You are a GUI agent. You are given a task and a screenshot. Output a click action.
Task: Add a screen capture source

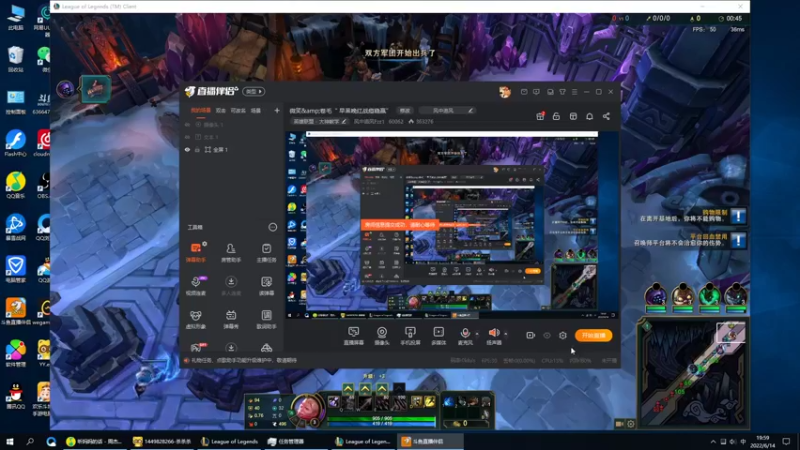tap(354, 336)
